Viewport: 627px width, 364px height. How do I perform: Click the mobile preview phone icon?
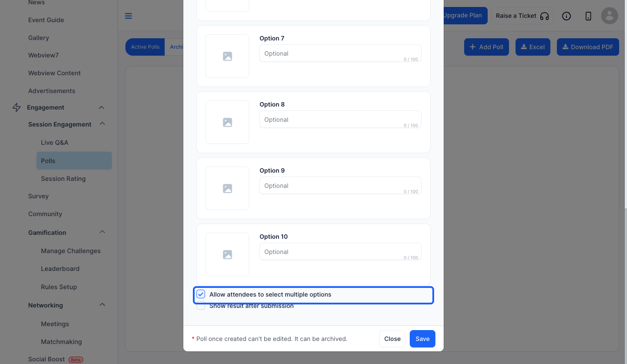588,16
